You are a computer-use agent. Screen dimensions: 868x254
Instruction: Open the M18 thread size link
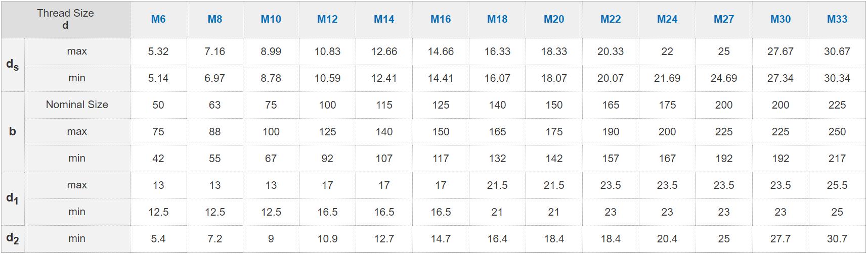click(497, 19)
